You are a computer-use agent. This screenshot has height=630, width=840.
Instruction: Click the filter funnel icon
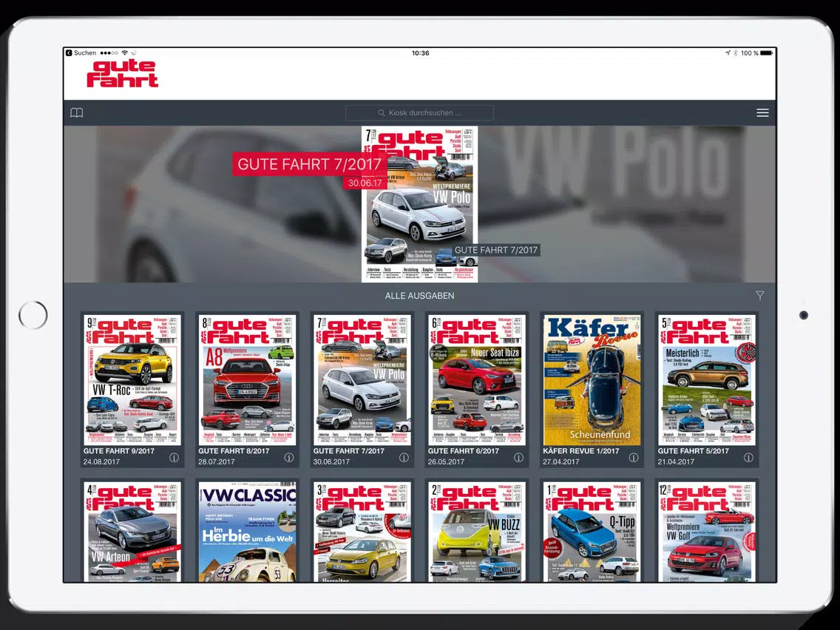tap(759, 295)
